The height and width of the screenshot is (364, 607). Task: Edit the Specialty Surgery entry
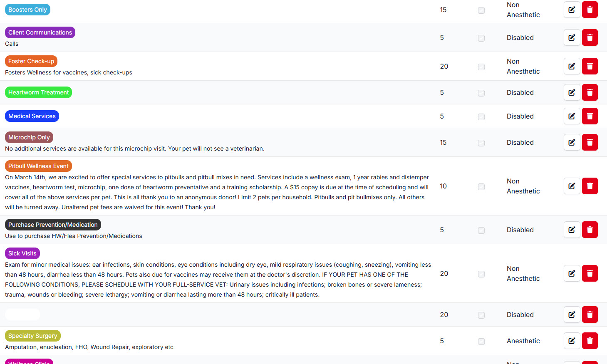(572, 341)
